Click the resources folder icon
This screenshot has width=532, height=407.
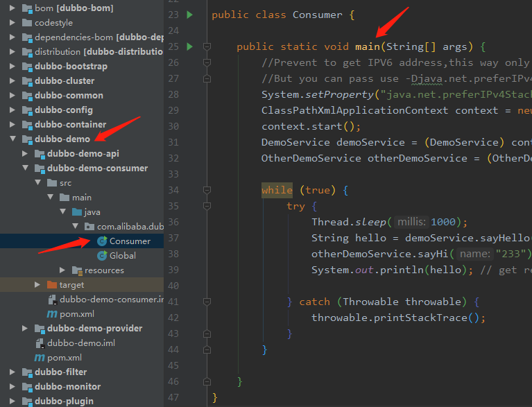[x=78, y=270]
